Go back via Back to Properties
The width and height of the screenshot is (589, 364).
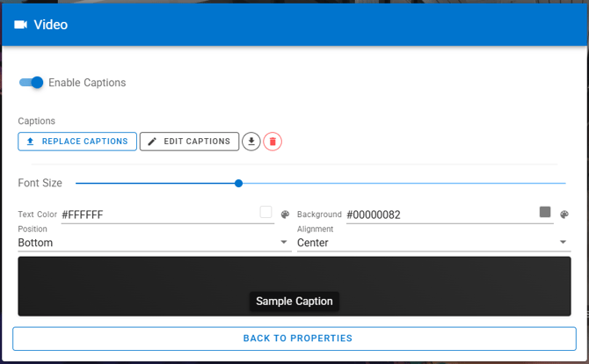[x=297, y=339]
